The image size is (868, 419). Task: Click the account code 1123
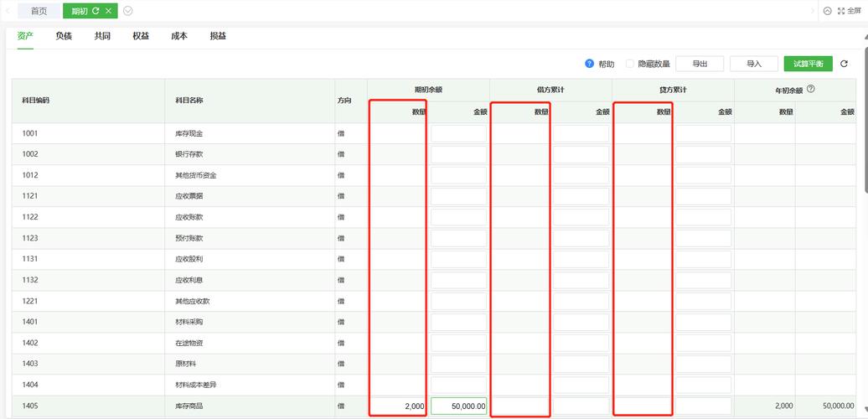click(x=30, y=239)
